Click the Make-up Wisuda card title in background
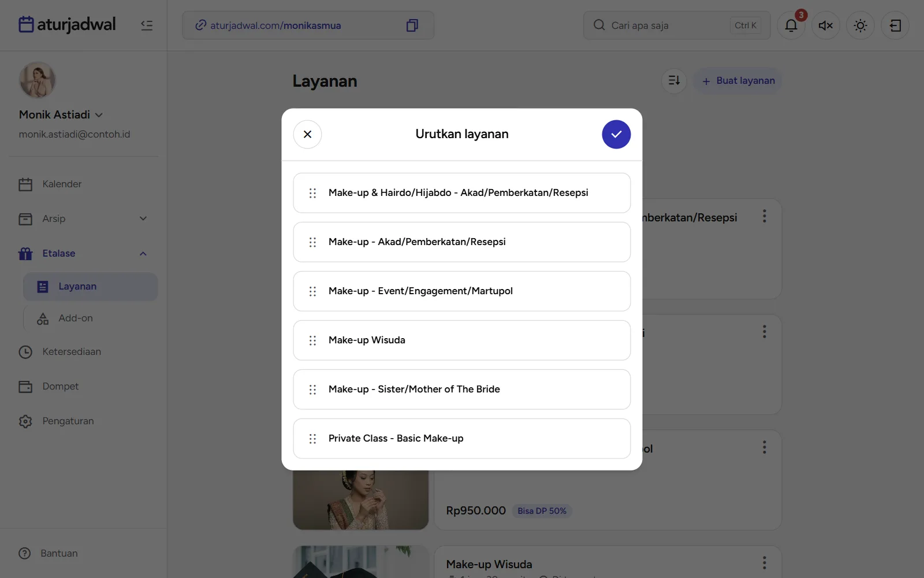924x578 pixels. [x=489, y=564]
